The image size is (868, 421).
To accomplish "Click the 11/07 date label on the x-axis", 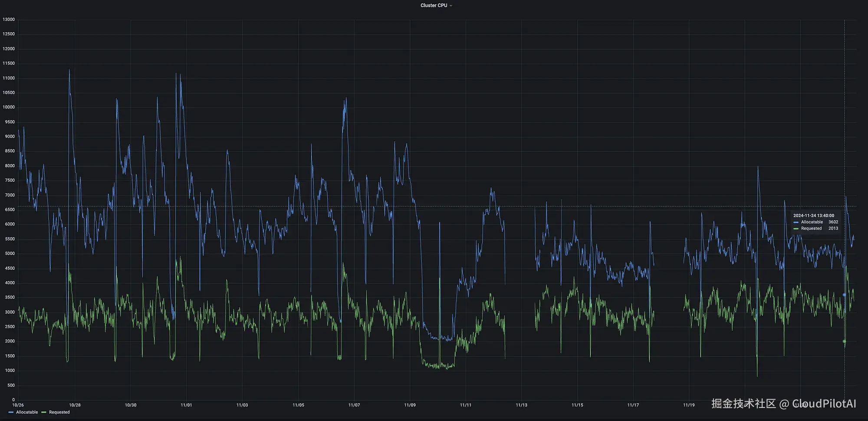I will coord(354,405).
